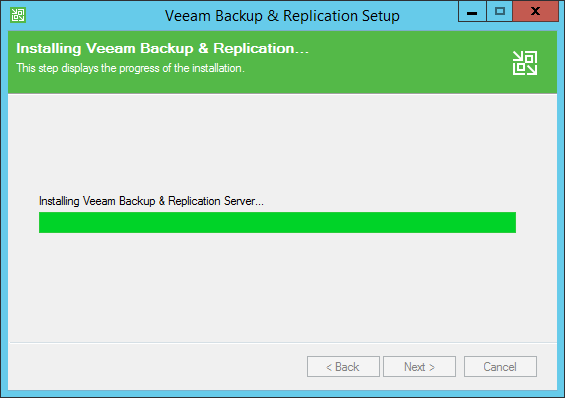Click blank footer area left of Back button
Viewport: 565px width, 398px height.
(155, 367)
